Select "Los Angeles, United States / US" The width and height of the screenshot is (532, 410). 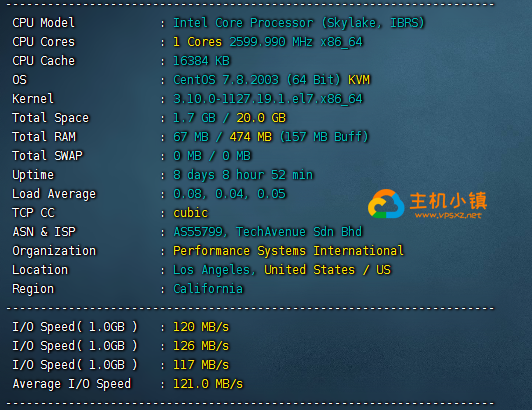pyautogui.click(x=282, y=270)
